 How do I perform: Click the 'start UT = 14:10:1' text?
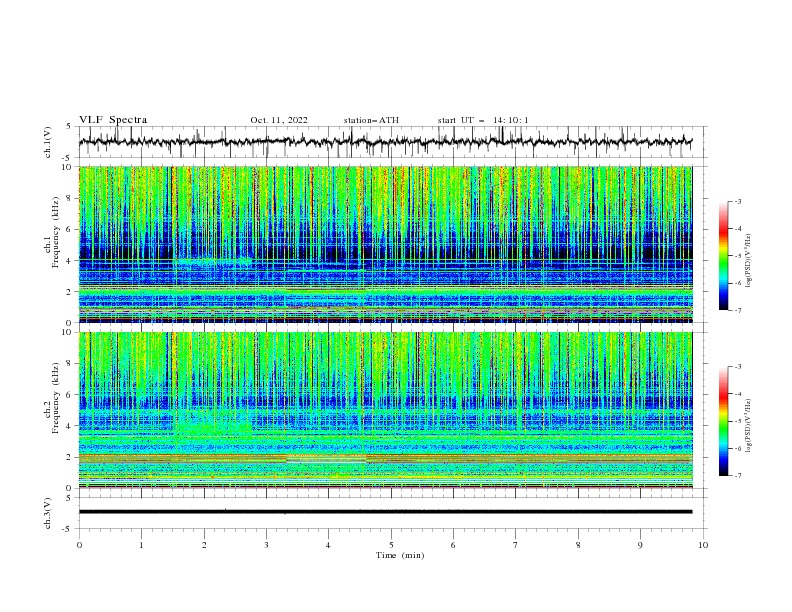pos(483,120)
